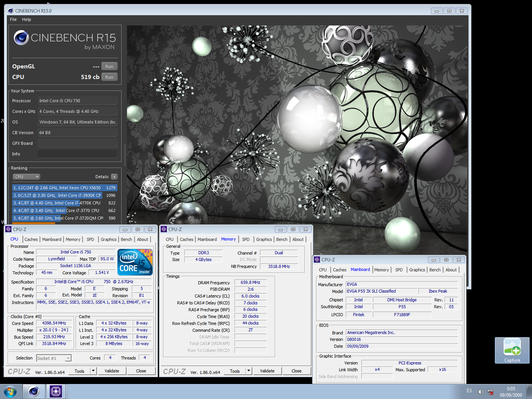Click the Intel Core i5 inside logo

[135, 262]
